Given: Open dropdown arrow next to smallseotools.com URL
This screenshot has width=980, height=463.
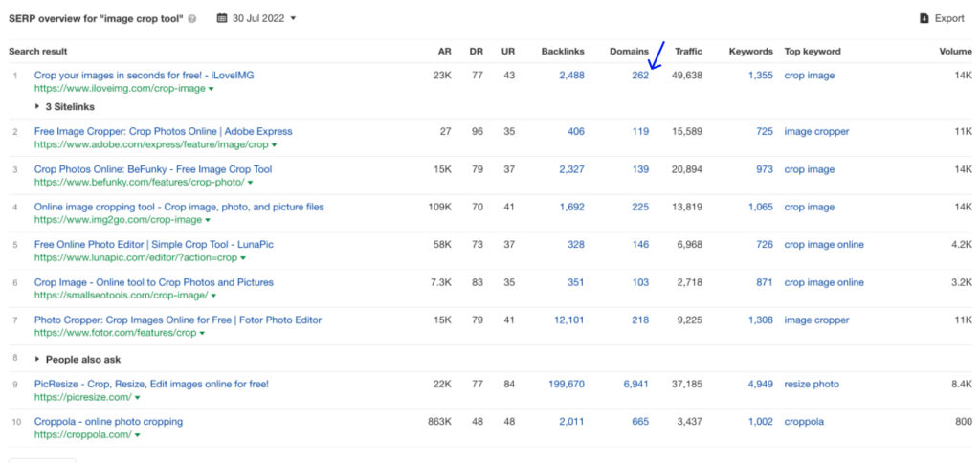Looking at the screenshot, I should [x=213, y=296].
